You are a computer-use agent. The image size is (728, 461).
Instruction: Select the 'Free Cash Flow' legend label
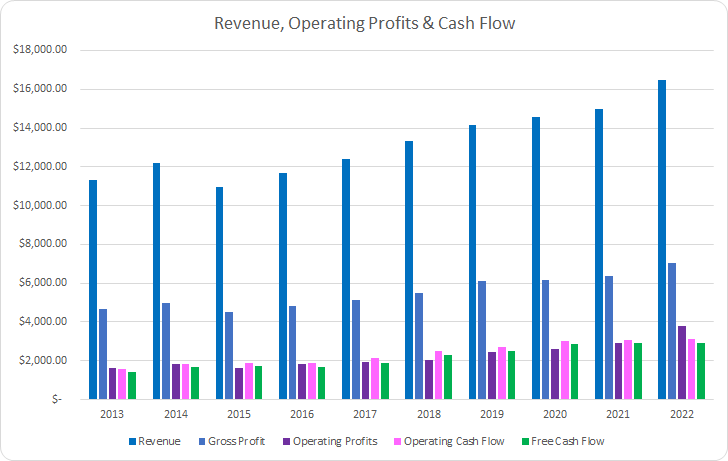(x=568, y=442)
